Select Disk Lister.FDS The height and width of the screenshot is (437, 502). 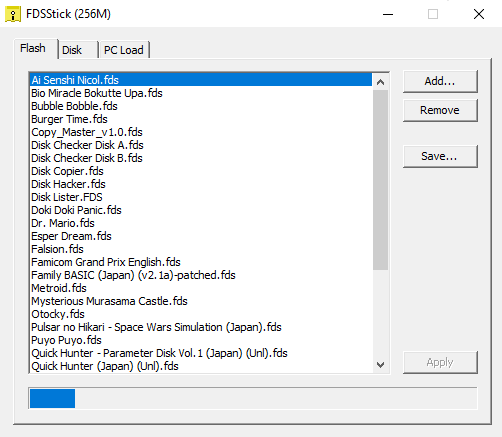pyautogui.click(x=201, y=197)
